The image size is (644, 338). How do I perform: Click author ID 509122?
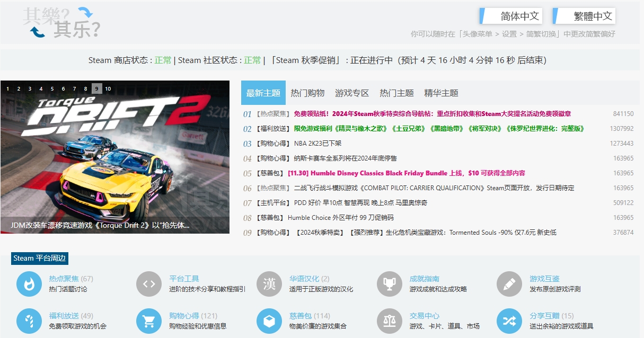pos(623,203)
